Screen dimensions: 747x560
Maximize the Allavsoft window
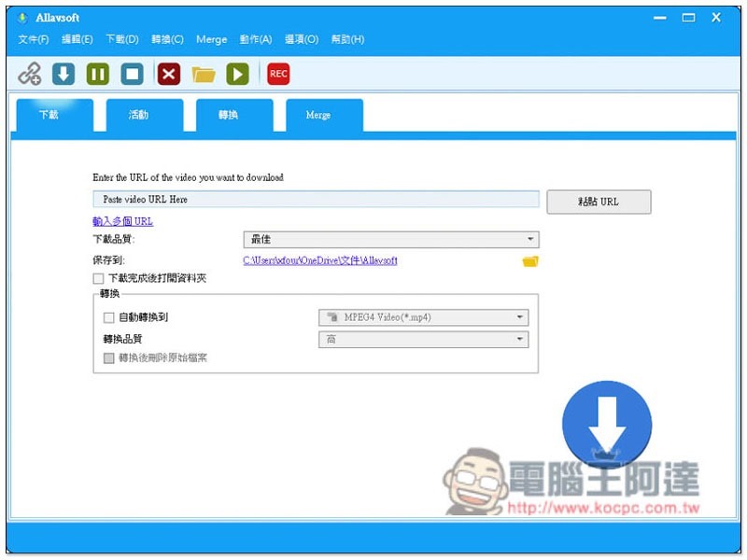[x=688, y=18]
